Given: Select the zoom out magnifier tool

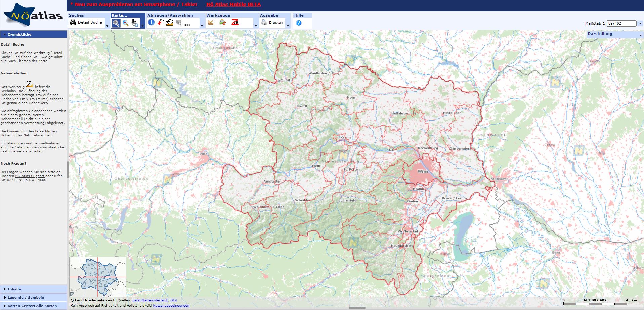Looking at the screenshot, I should click(x=125, y=23).
